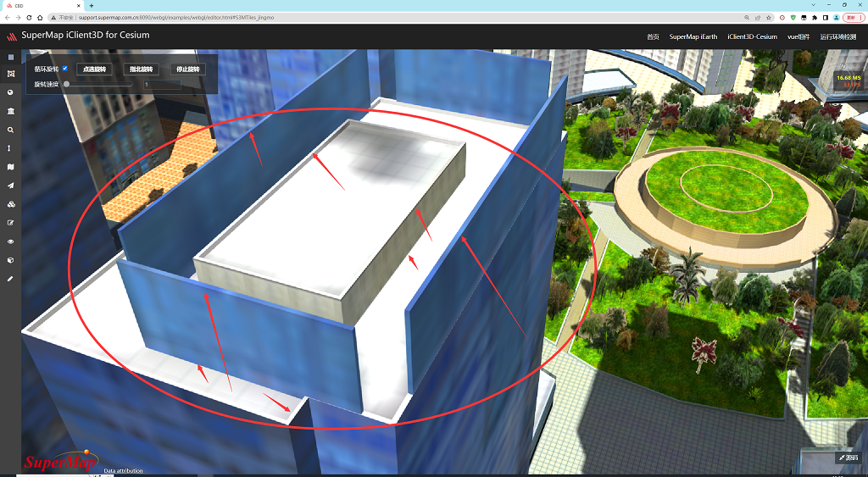Click the 不安全 site security warning
Screen dimensions: 868x477
coord(62,18)
